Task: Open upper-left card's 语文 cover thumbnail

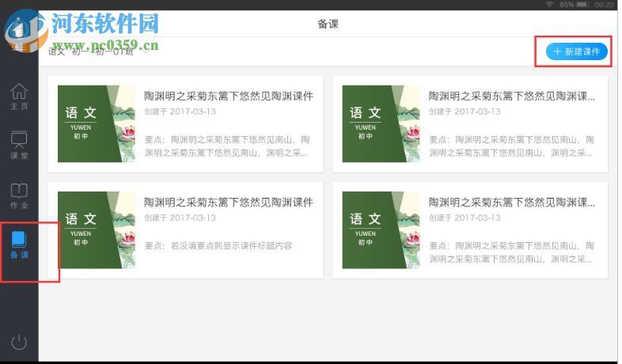Action: click(97, 123)
